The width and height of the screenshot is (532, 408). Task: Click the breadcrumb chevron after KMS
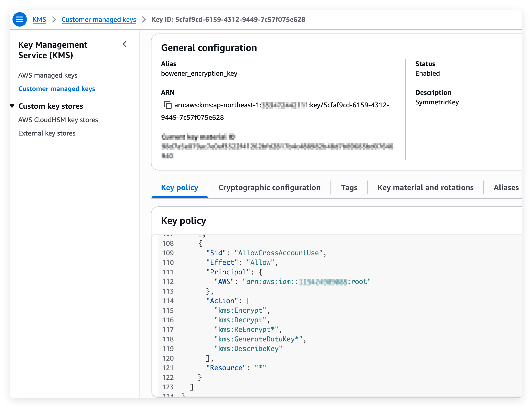(x=54, y=19)
